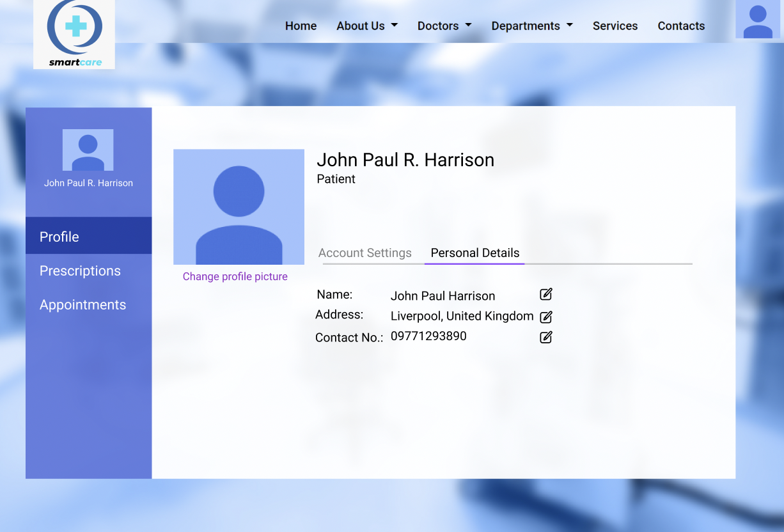Click Change profile picture link
Screen dimensions: 784x532
pos(235,276)
